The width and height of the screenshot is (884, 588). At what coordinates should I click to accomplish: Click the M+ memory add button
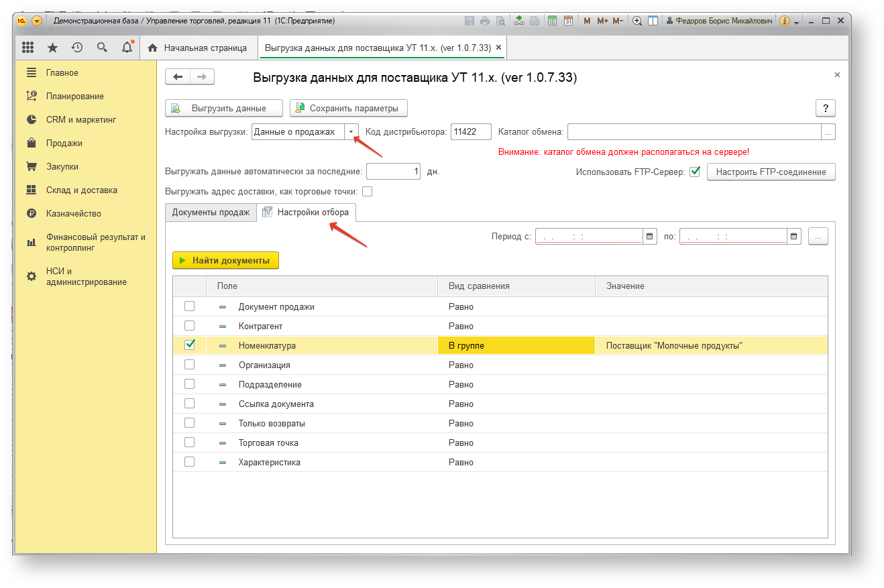(602, 21)
